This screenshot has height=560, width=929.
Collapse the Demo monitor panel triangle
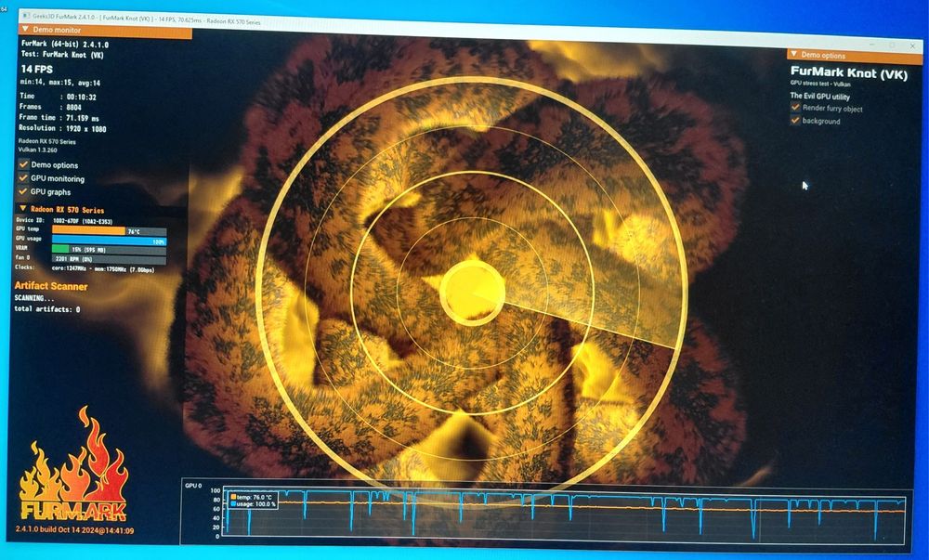click(25, 29)
